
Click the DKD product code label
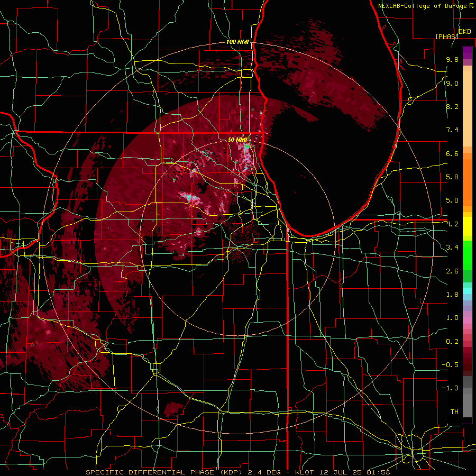[x=465, y=32]
